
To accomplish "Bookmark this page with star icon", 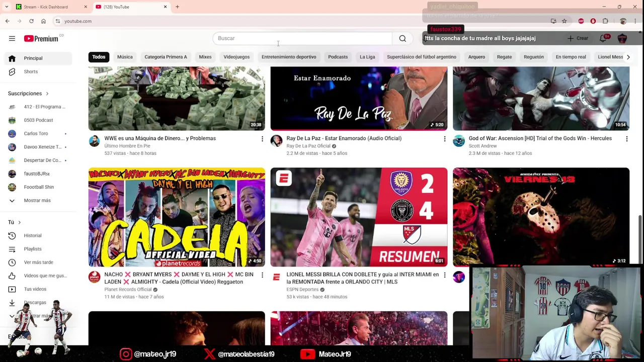I will [564, 21].
